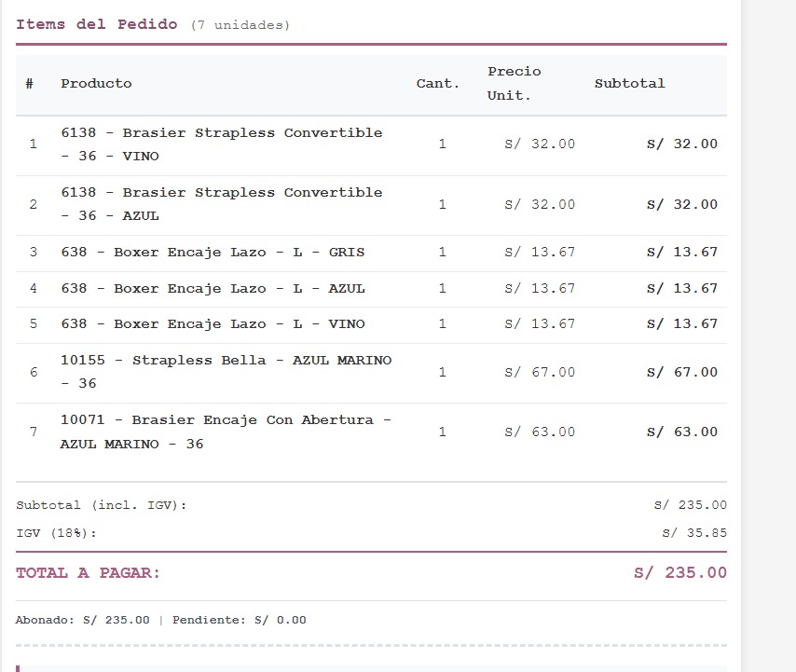Click the Boxer Encaje Lazo L GRIS product
The image size is (796, 672).
click(x=213, y=253)
